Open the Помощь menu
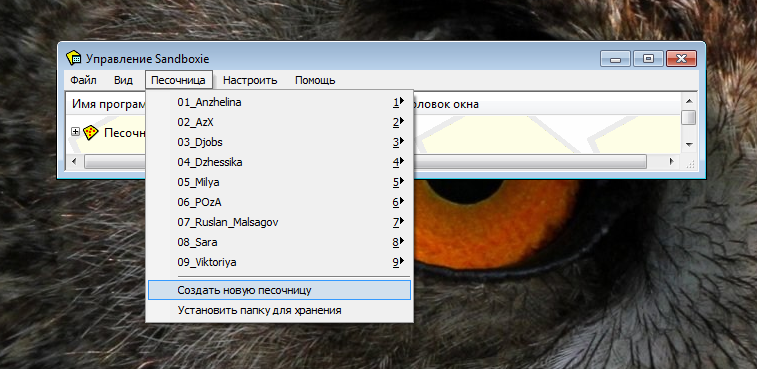The height and width of the screenshot is (369, 757). (x=315, y=80)
